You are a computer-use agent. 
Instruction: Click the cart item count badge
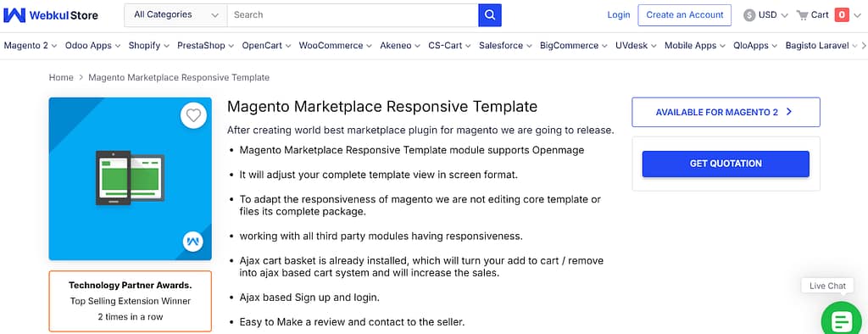pyautogui.click(x=842, y=15)
